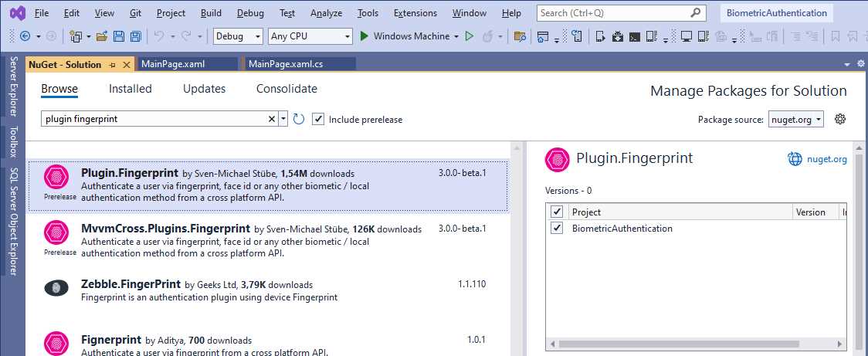Click the search magnifier in Quick Launch
This screenshot has width=868, height=356.
click(x=696, y=12)
